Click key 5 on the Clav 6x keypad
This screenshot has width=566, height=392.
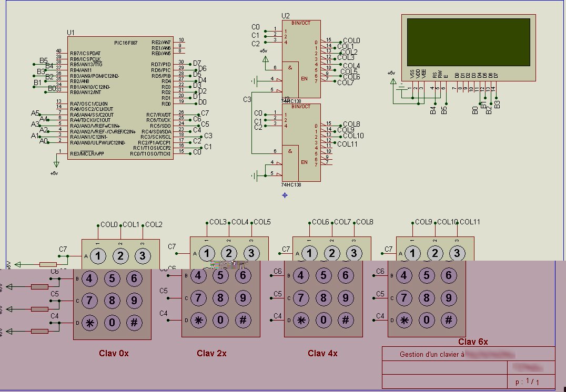coord(426,276)
